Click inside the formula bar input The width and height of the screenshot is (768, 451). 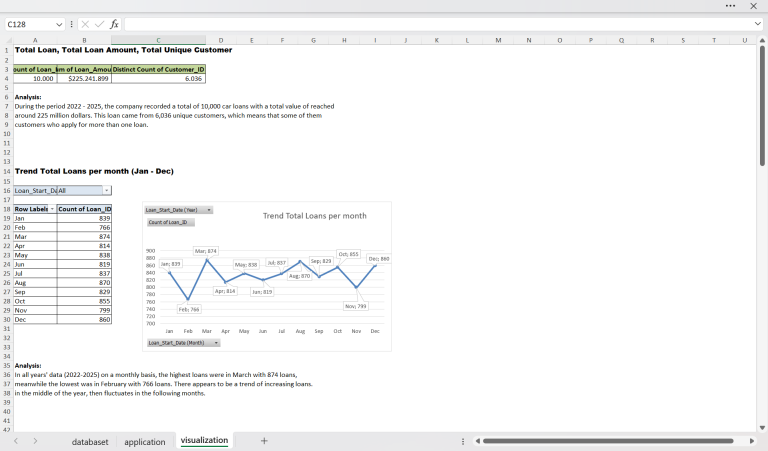point(430,23)
